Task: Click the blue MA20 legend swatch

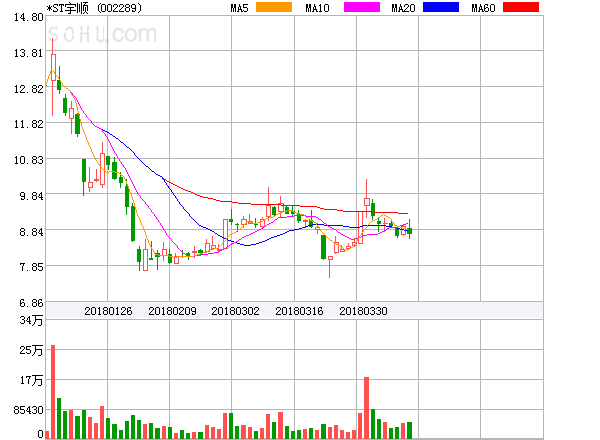Action: (x=441, y=7)
